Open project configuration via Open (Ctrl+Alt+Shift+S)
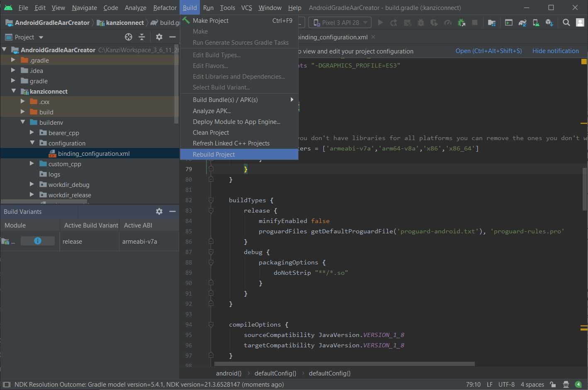 (488, 51)
